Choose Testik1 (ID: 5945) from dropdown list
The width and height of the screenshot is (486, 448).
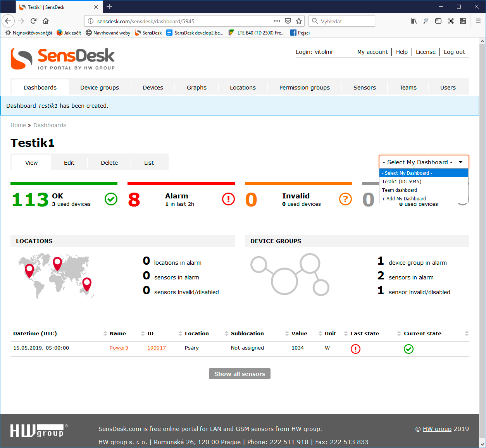[424, 181]
